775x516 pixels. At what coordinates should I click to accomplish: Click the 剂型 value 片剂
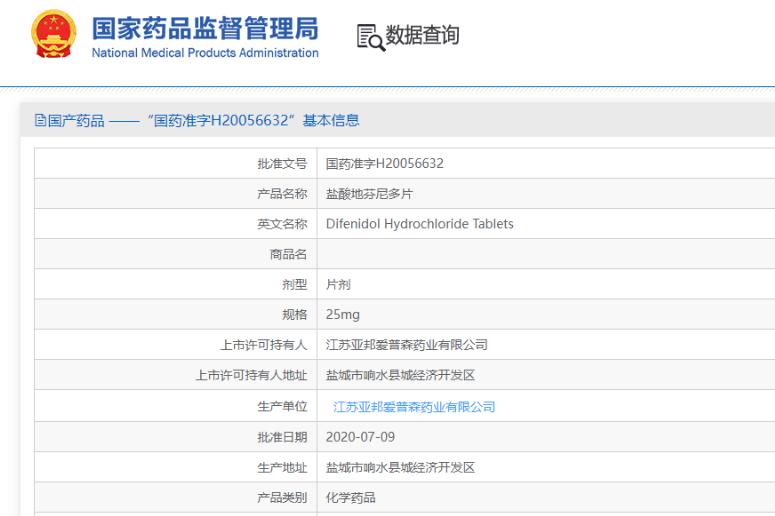tap(338, 284)
